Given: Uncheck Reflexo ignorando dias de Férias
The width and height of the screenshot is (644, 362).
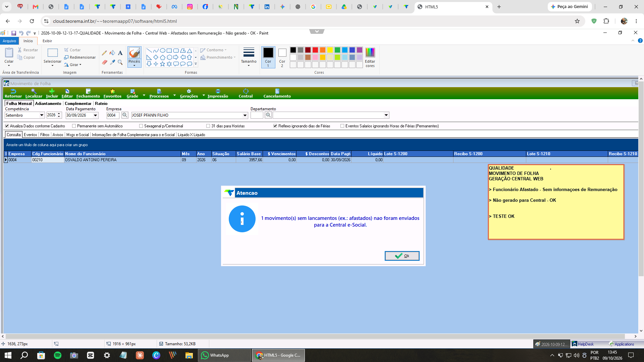Looking at the screenshot, I should click(275, 126).
